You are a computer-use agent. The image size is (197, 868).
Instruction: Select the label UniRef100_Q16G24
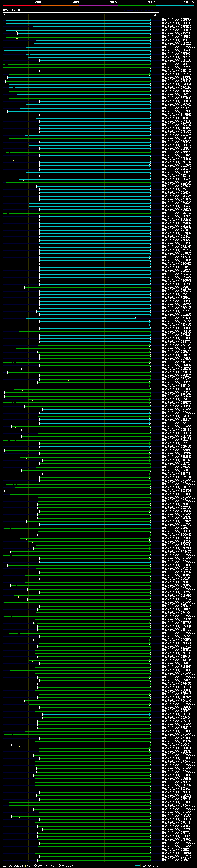click(177, 860)
